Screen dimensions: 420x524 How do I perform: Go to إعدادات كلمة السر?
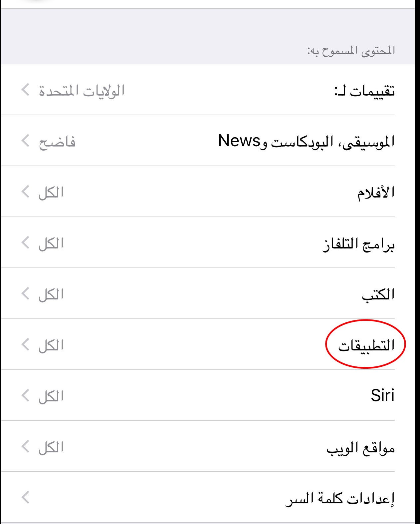point(340,499)
